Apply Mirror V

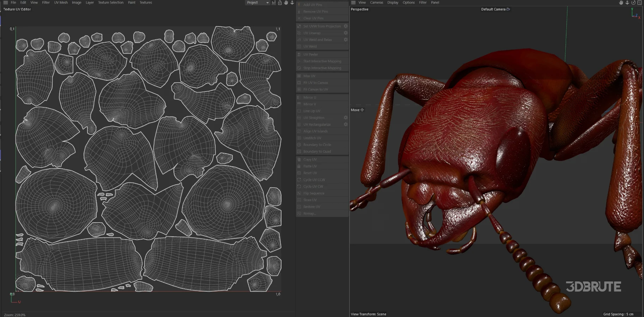[322, 104]
